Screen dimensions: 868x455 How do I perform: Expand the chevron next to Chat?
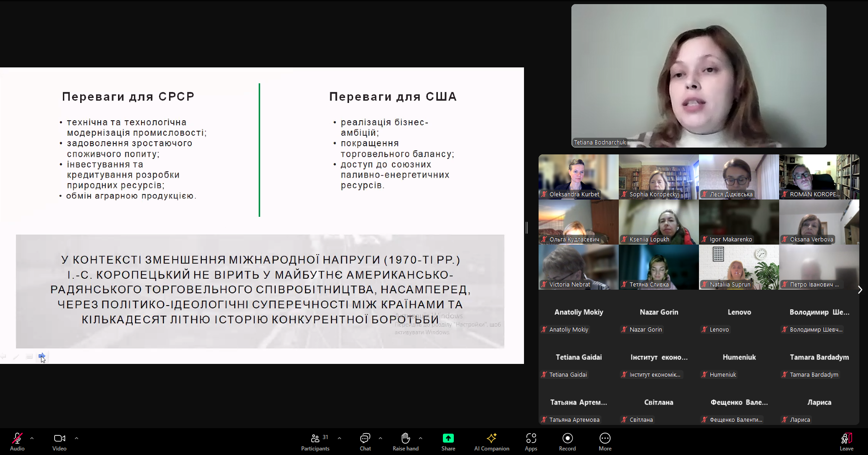pos(380,438)
